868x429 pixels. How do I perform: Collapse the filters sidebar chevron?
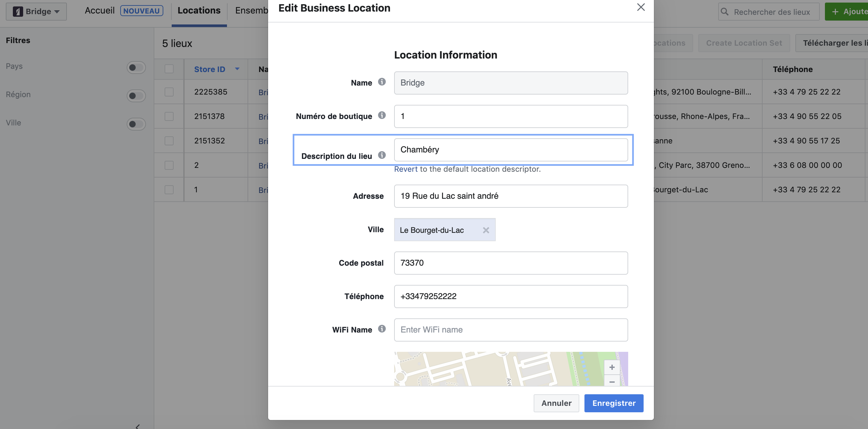pyautogui.click(x=138, y=426)
